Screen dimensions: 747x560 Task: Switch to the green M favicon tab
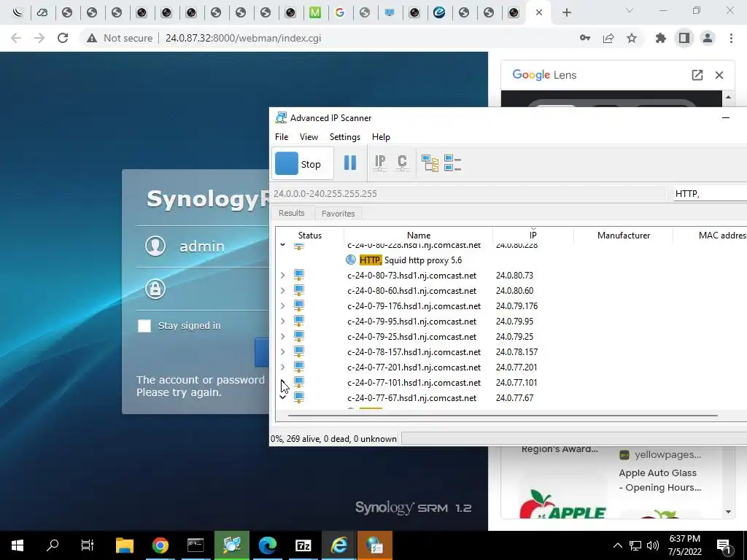[315, 12]
